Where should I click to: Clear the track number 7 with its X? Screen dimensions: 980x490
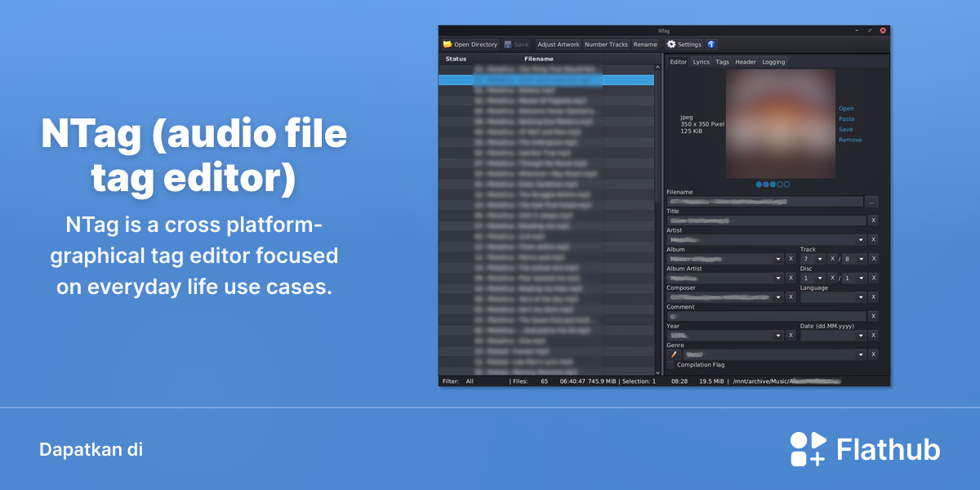pos(832,259)
